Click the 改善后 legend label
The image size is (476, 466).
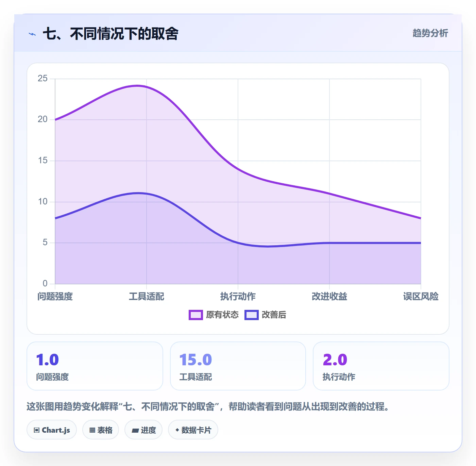(x=274, y=315)
